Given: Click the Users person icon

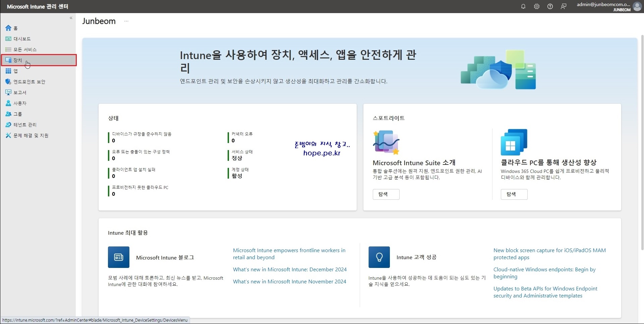Looking at the screenshot, I should [x=8, y=103].
